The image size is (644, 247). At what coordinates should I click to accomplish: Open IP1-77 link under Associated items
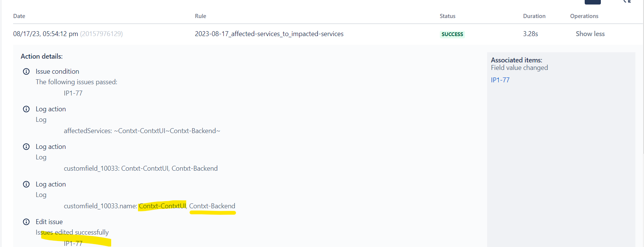[500, 80]
